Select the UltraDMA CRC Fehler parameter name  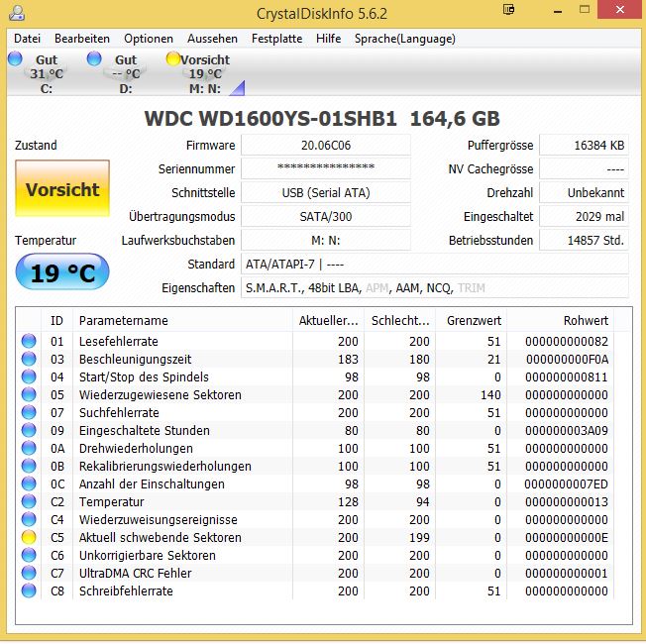[135, 573]
